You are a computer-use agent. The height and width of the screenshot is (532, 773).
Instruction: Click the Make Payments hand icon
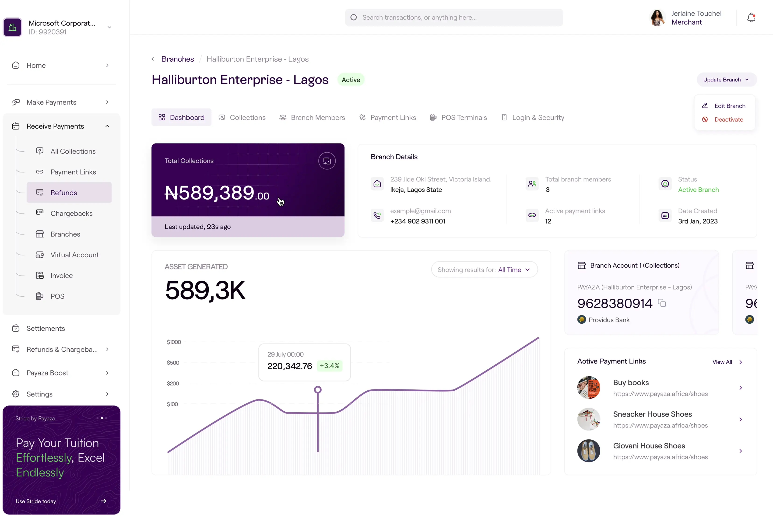[x=16, y=102]
